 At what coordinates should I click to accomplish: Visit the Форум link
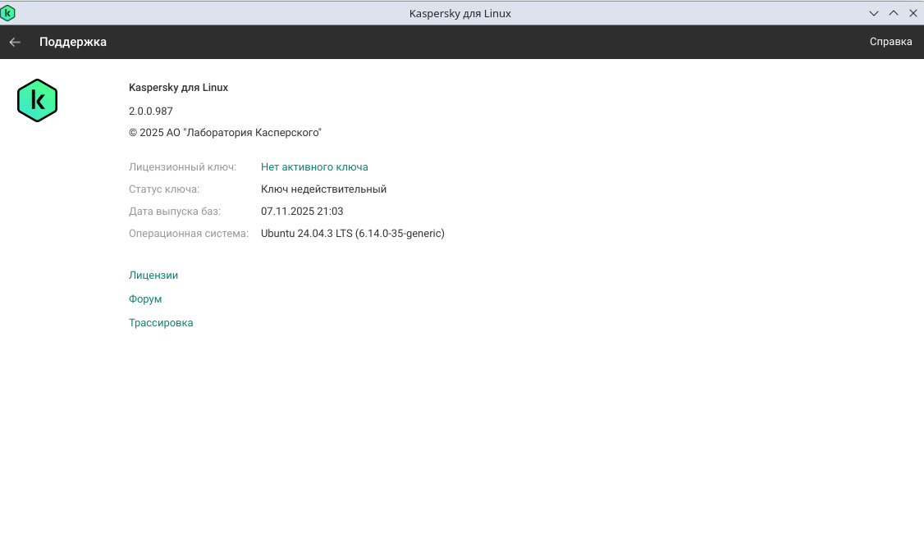coord(145,299)
